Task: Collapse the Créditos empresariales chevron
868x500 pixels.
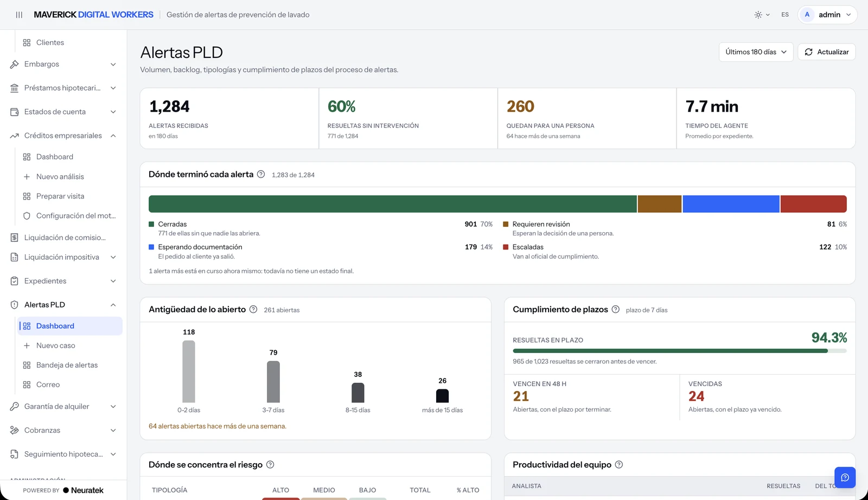Action: 113,136
